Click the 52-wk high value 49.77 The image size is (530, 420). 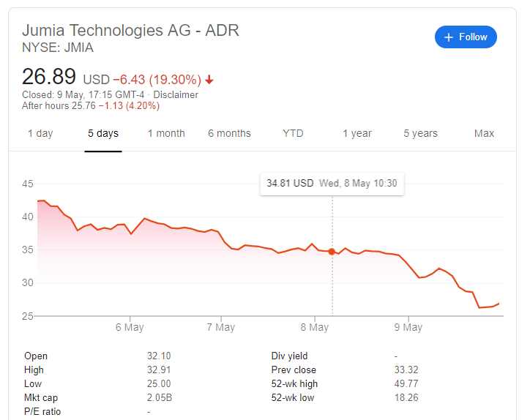coord(406,383)
